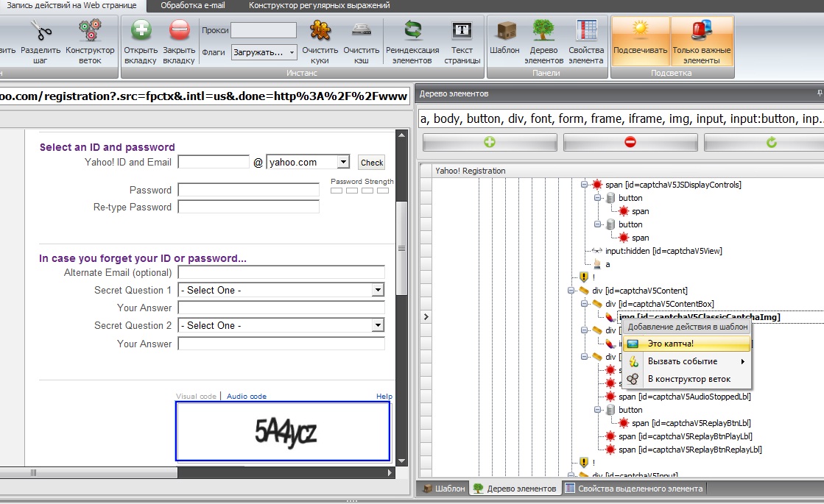
Task: Click Открыть вкладку green plus icon
Action: click(141, 30)
